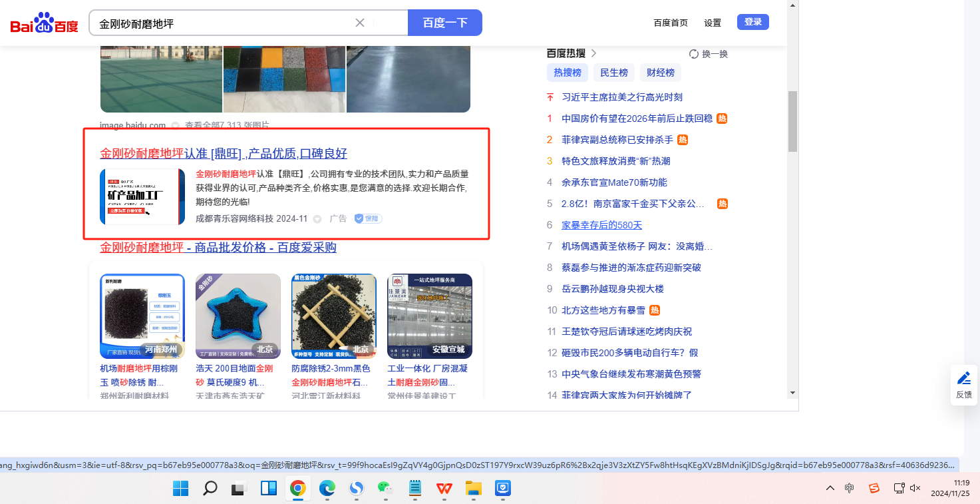Click the page vertical scrollbar thumb
Image resolution: width=980 pixels, height=504 pixels.
click(792, 121)
